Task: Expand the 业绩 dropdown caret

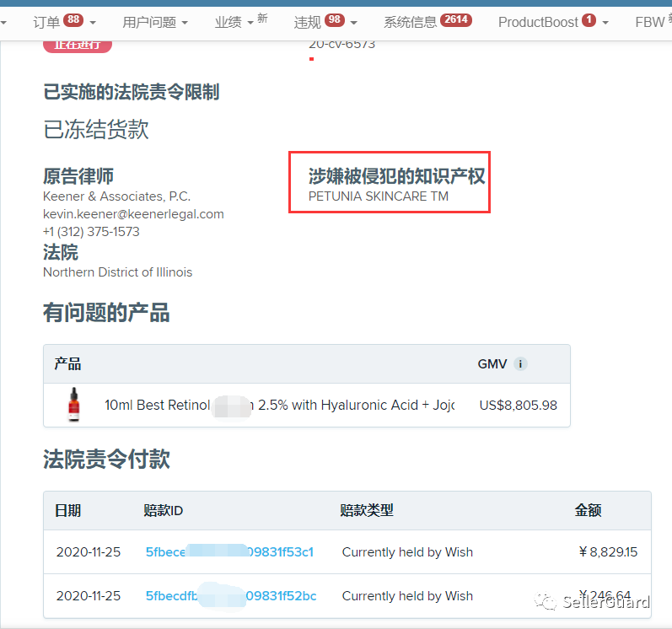Action: pyautogui.click(x=250, y=23)
